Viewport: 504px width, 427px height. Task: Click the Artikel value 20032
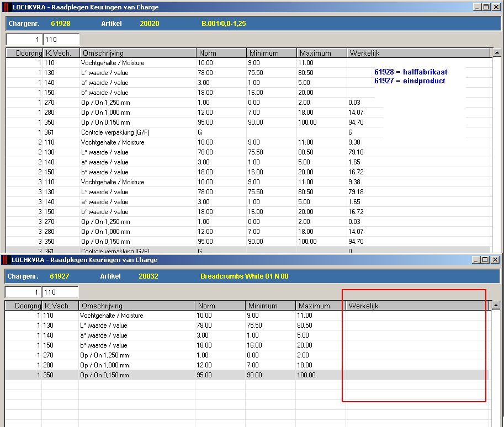tap(148, 276)
